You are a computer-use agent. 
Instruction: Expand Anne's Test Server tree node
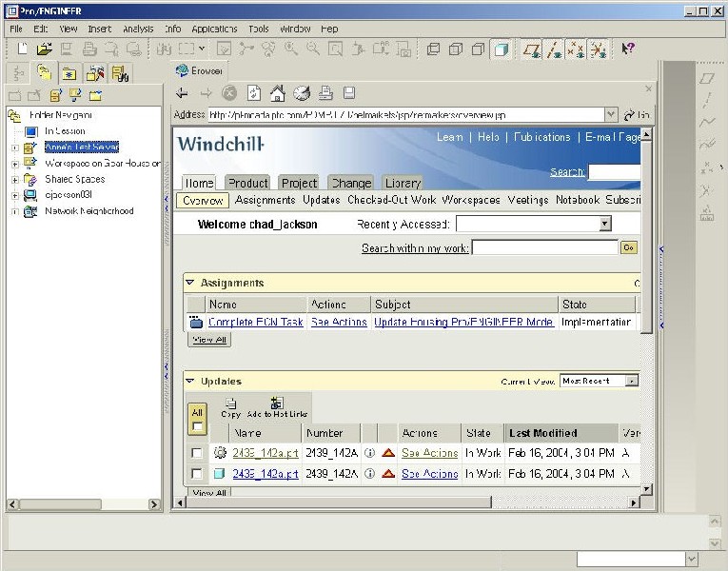[15, 148]
